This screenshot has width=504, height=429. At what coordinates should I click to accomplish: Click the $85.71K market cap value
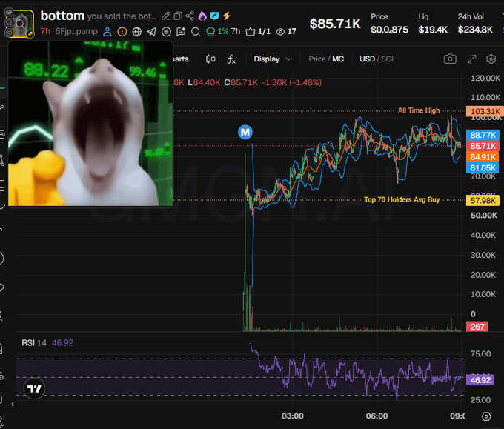pos(335,24)
